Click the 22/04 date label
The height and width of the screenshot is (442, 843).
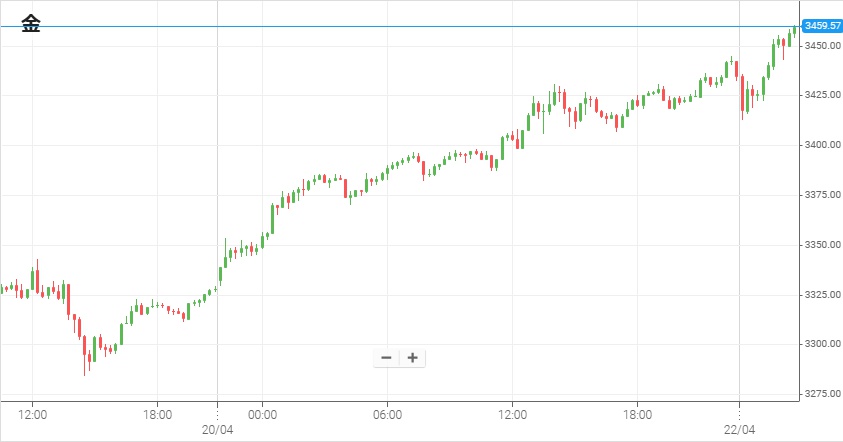(x=739, y=430)
